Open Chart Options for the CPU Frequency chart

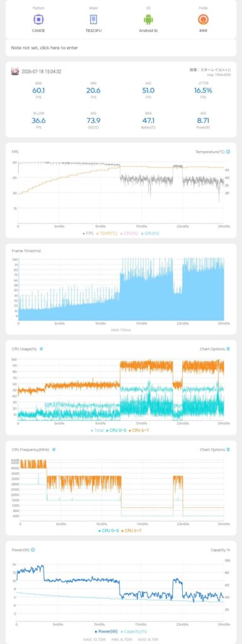click(216, 449)
